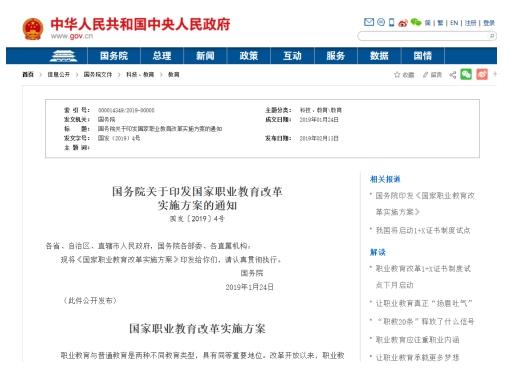Click the document number 国发〔2019〕4号 in the info box
512x379 pixels.
coord(119,138)
